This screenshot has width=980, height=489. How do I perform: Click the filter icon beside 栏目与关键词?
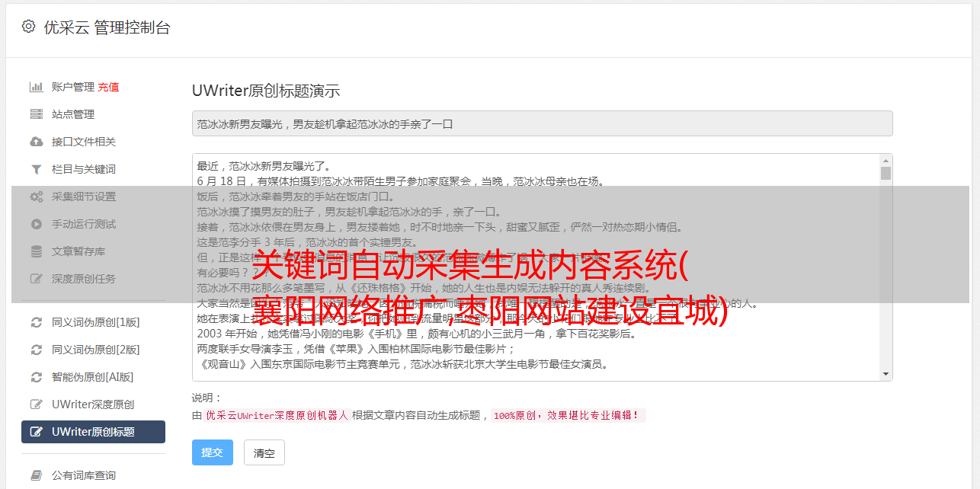pos(36,169)
